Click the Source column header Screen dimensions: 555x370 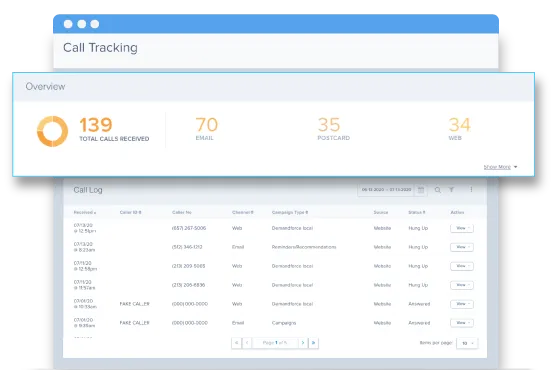tap(381, 212)
